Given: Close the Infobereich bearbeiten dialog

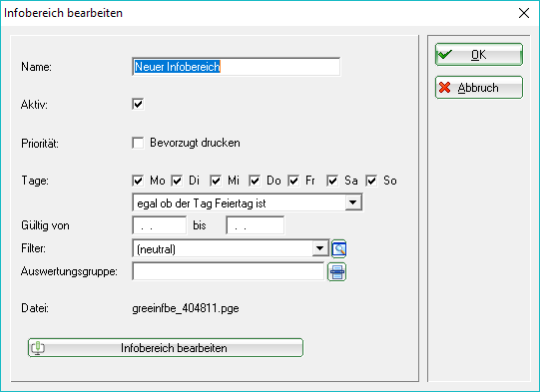Looking at the screenshot, I should click(x=524, y=13).
